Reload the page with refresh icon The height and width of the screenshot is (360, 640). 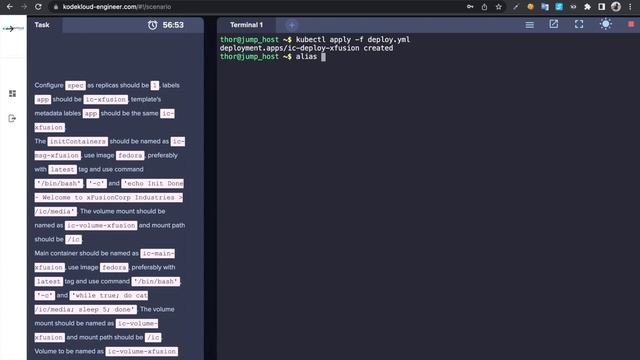pos(38,7)
